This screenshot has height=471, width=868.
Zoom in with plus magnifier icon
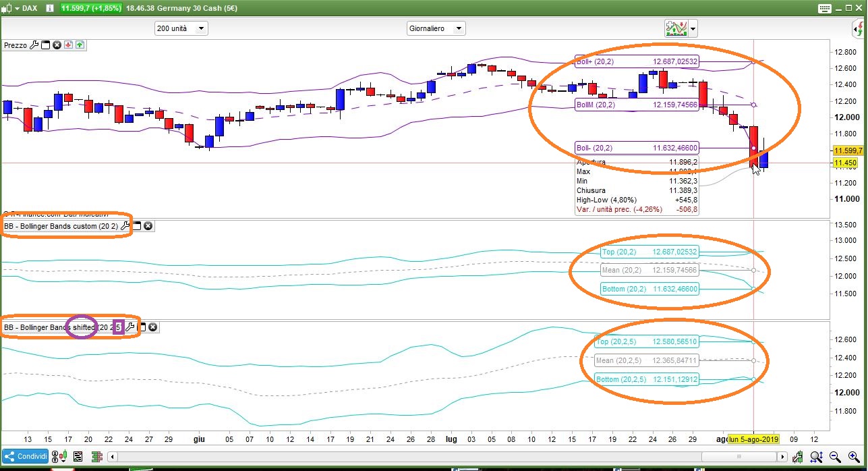[x=854, y=457]
